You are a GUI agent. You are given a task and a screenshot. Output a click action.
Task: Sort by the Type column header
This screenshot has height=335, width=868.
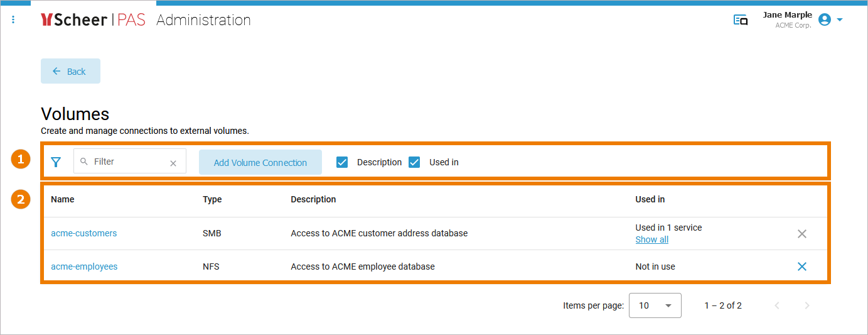pos(212,199)
